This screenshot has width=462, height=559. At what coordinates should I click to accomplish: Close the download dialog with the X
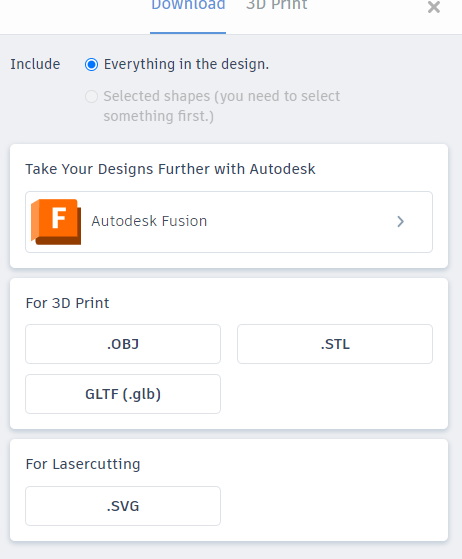[x=433, y=7]
